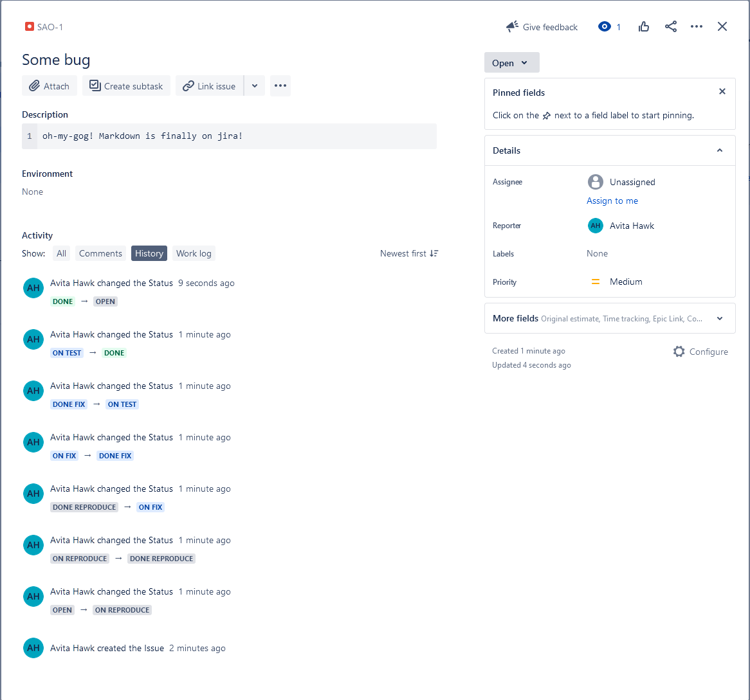This screenshot has height=700, width=750.
Task: Vote for the issue with thumbs up
Action: coord(643,26)
